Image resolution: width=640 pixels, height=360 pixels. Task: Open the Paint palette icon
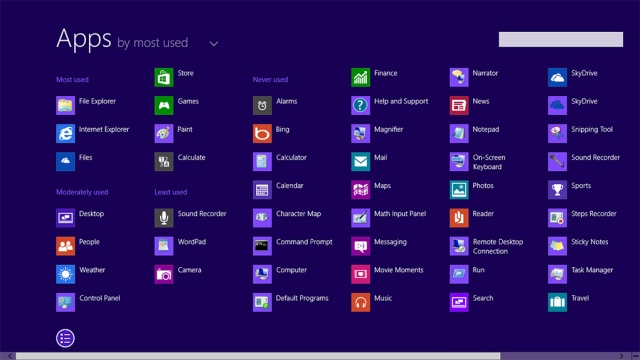coord(164,133)
